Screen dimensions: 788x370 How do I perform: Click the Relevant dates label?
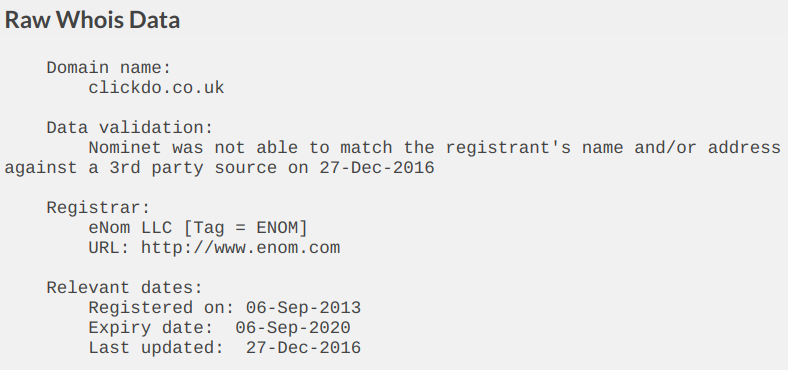pos(125,288)
